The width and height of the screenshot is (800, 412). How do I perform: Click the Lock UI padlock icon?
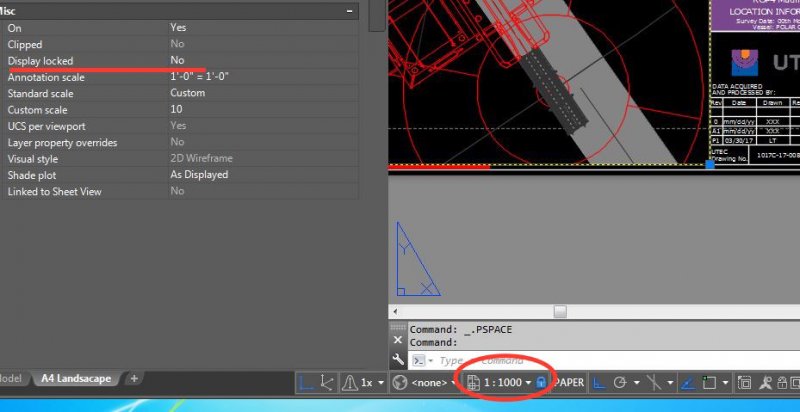point(781,382)
